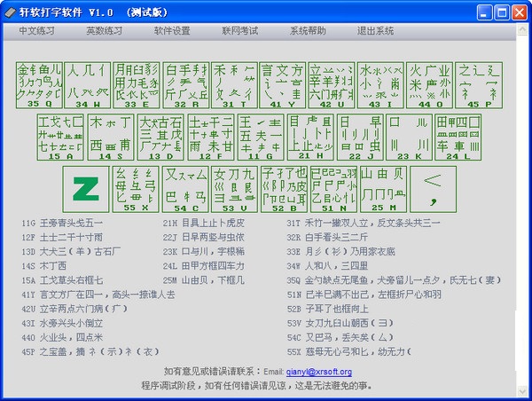Click the 32 R key tile
The width and height of the screenshot is (532, 401).
(x=185, y=85)
